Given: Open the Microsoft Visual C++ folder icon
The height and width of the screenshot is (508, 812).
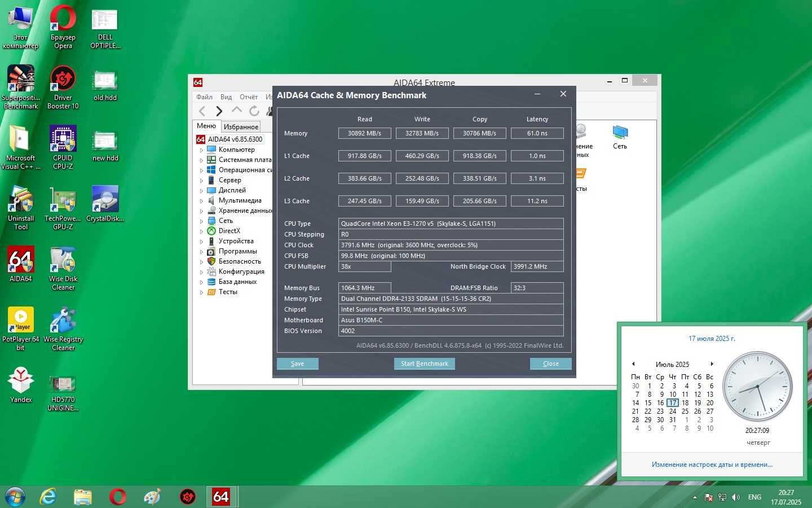Looking at the screenshot, I should click(x=21, y=148).
